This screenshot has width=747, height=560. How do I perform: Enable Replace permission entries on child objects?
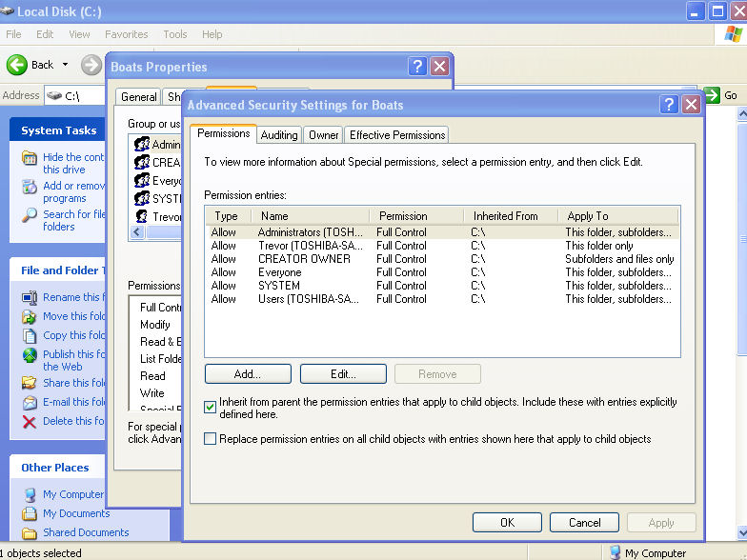210,438
